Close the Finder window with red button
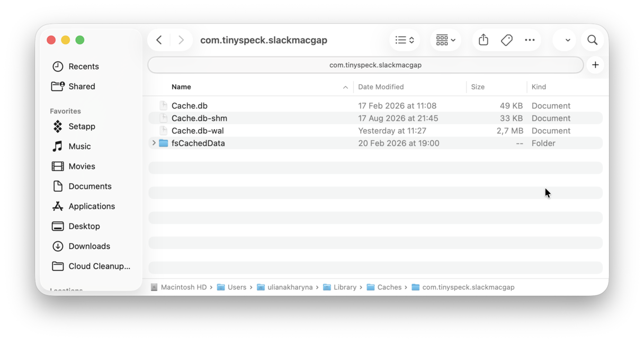The width and height of the screenshot is (644, 342). [x=51, y=40]
